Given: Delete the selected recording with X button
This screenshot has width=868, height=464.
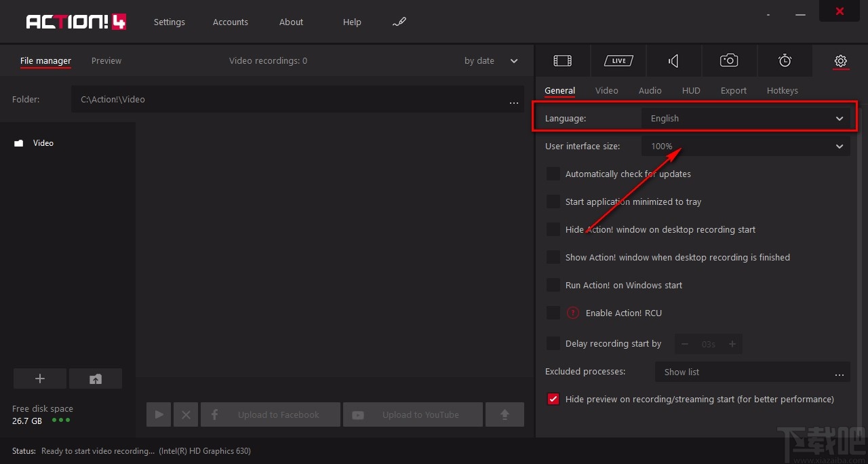Looking at the screenshot, I should point(186,414).
